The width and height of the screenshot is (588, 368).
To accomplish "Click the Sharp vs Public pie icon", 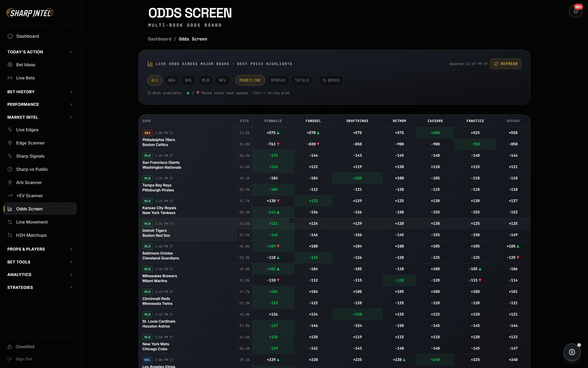I will (10, 169).
